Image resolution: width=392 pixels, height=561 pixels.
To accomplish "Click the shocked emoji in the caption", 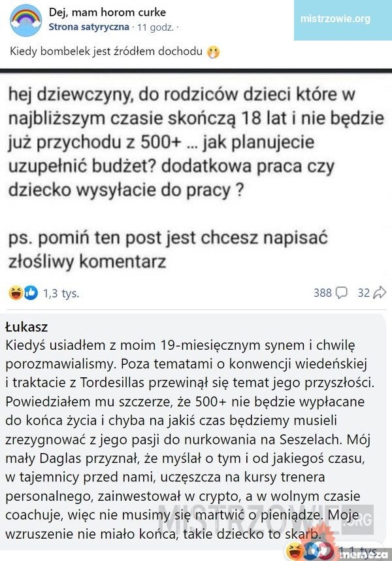I will (x=212, y=52).
